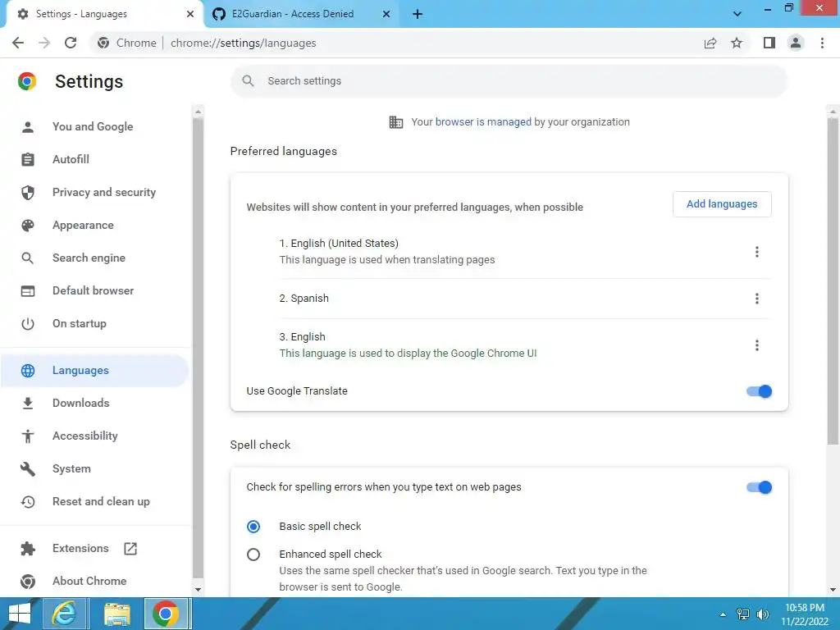Go to Privacy and security
The width and height of the screenshot is (840, 630).
[95, 192]
